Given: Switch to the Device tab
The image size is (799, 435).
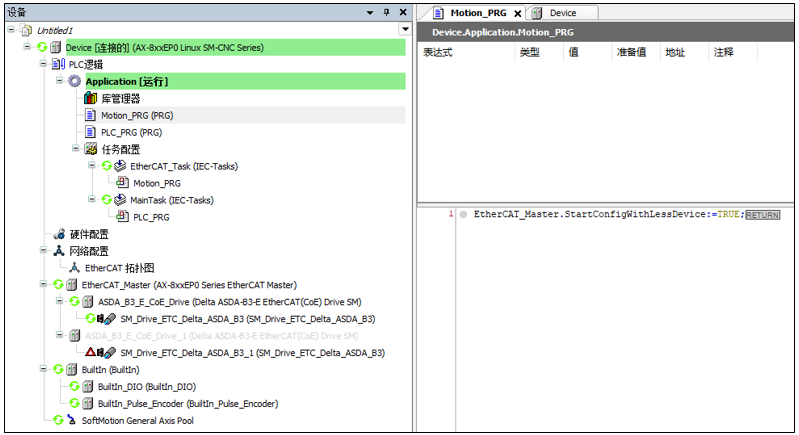Looking at the screenshot, I should click(x=562, y=13).
